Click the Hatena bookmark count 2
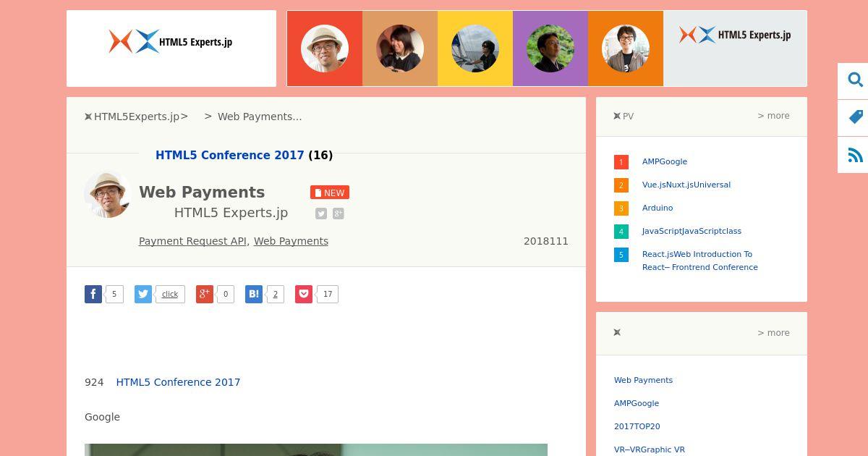This screenshot has width=868, height=456. pos(275,294)
